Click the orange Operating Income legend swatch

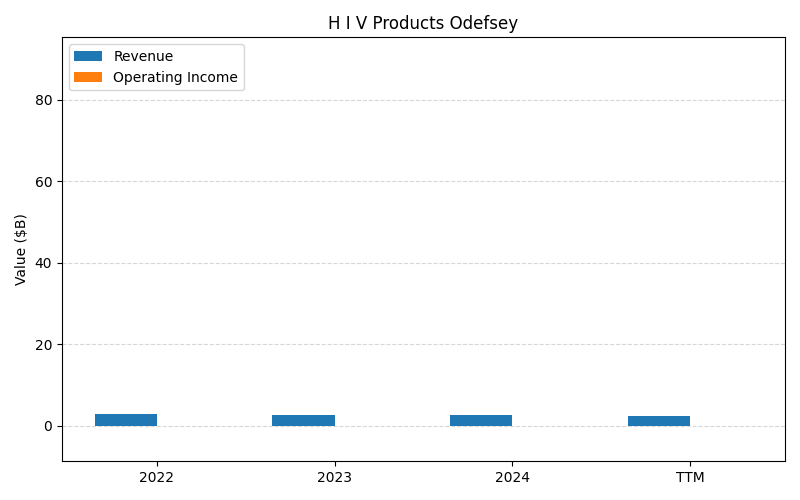88,77
